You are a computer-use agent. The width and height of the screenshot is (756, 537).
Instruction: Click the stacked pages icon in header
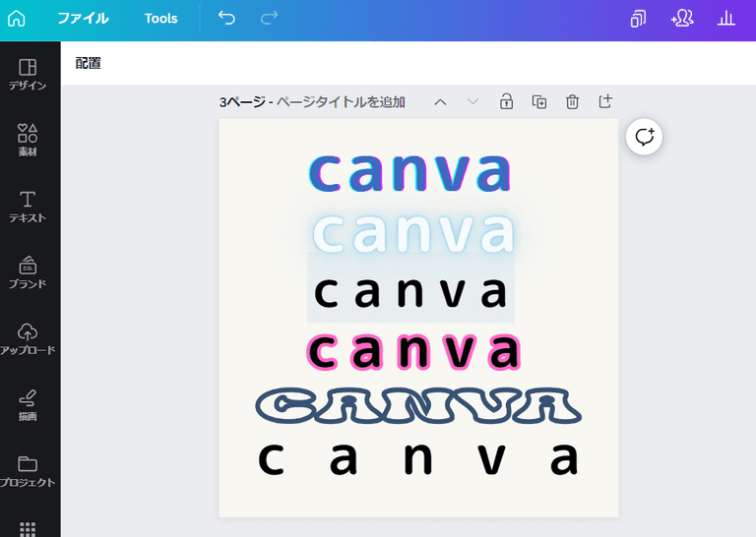click(x=638, y=19)
